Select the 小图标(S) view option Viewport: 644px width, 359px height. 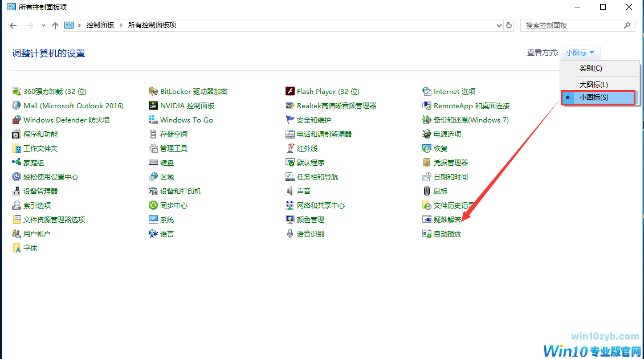click(x=594, y=97)
